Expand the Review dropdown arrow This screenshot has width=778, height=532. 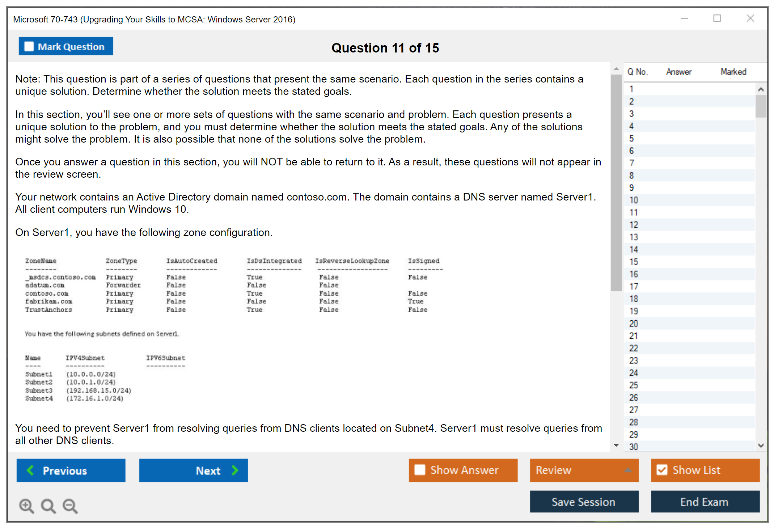(x=628, y=470)
